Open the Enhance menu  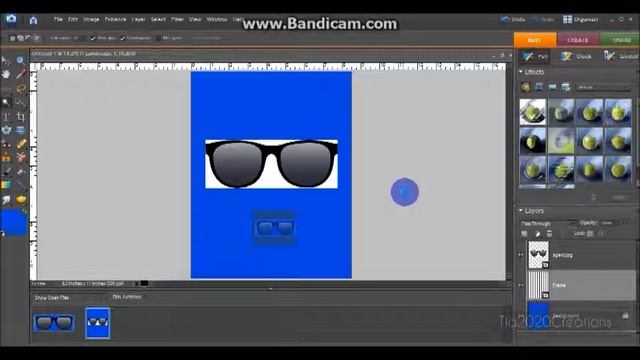116,19
